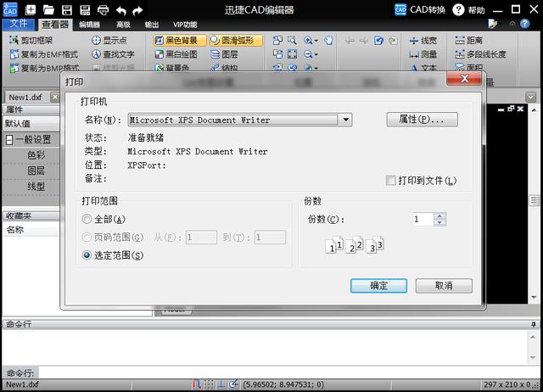Toggle 黑白绘图 mode
Screen dimensions: 543x392
(x=176, y=54)
